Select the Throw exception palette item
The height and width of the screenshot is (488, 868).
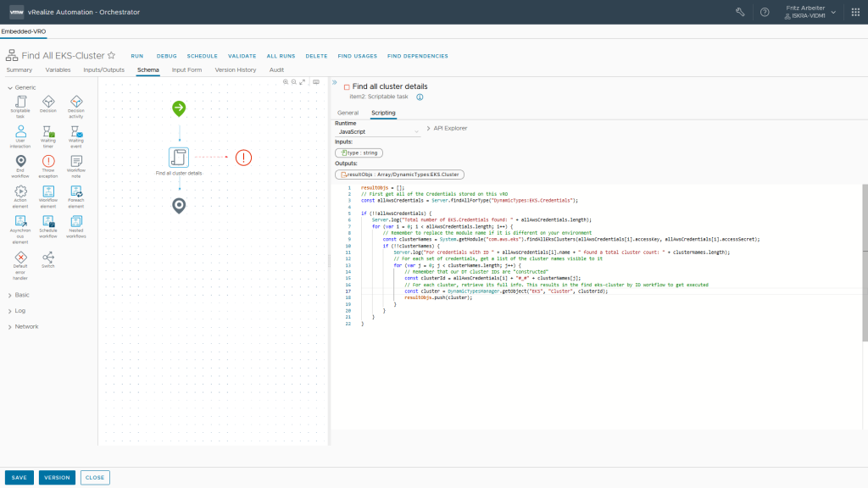[48, 162]
